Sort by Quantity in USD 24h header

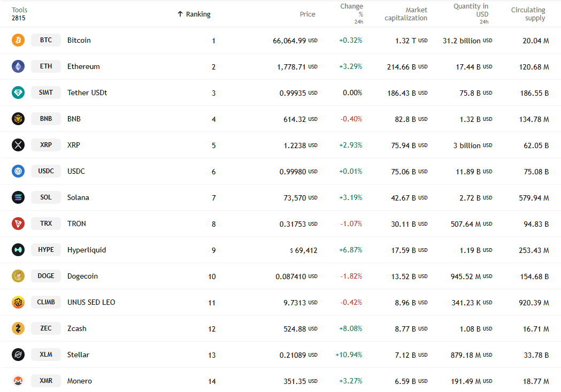(471, 14)
